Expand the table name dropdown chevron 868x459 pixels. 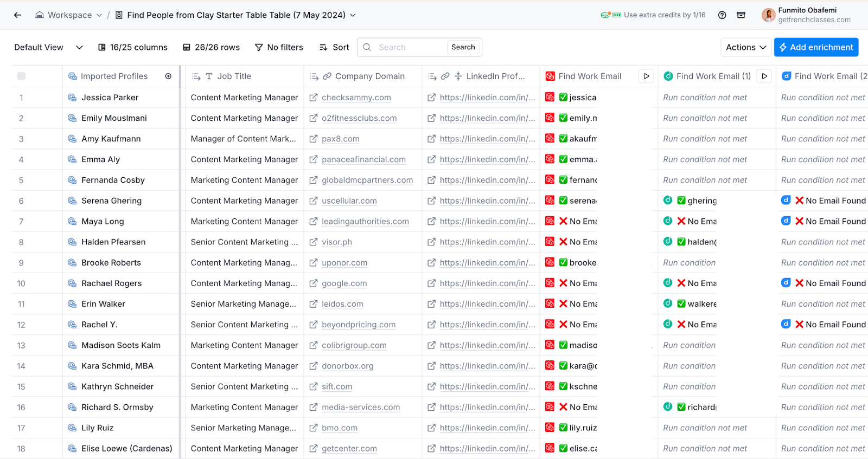353,15
